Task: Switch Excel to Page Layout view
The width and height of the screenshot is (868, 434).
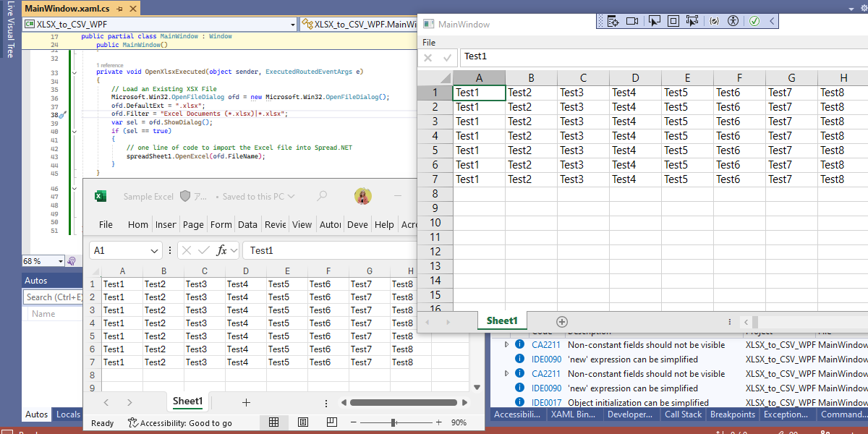Action: pos(302,422)
